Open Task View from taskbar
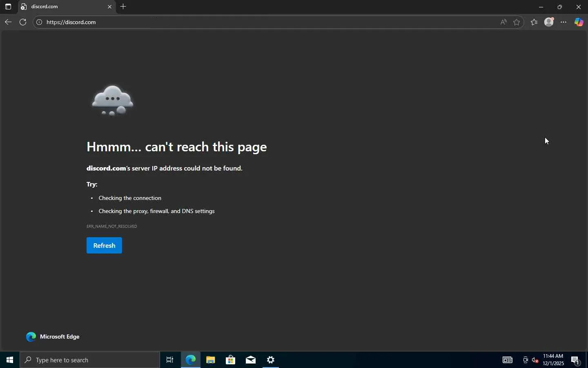 click(x=170, y=360)
